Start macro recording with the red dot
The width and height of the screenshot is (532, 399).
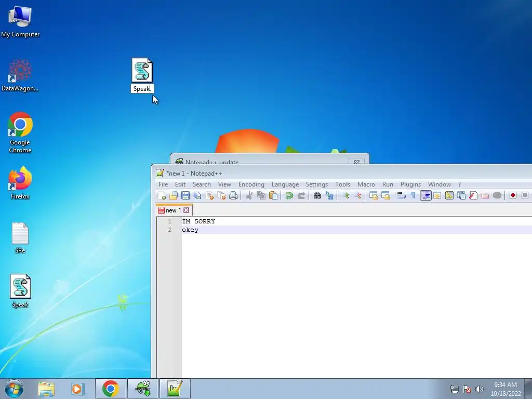point(513,195)
